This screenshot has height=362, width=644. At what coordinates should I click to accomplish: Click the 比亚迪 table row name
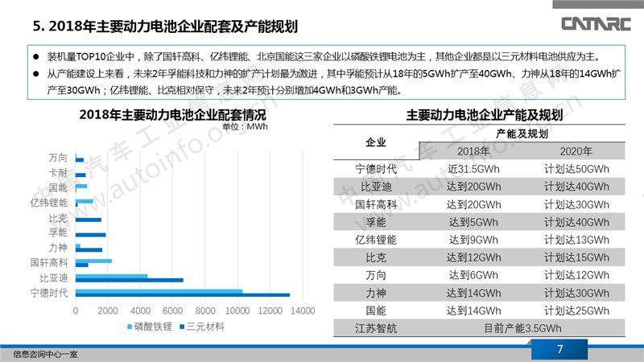click(376, 187)
